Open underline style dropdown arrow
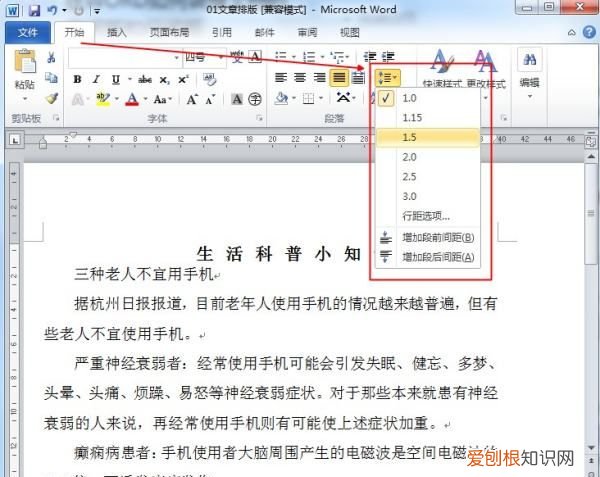 pos(130,80)
